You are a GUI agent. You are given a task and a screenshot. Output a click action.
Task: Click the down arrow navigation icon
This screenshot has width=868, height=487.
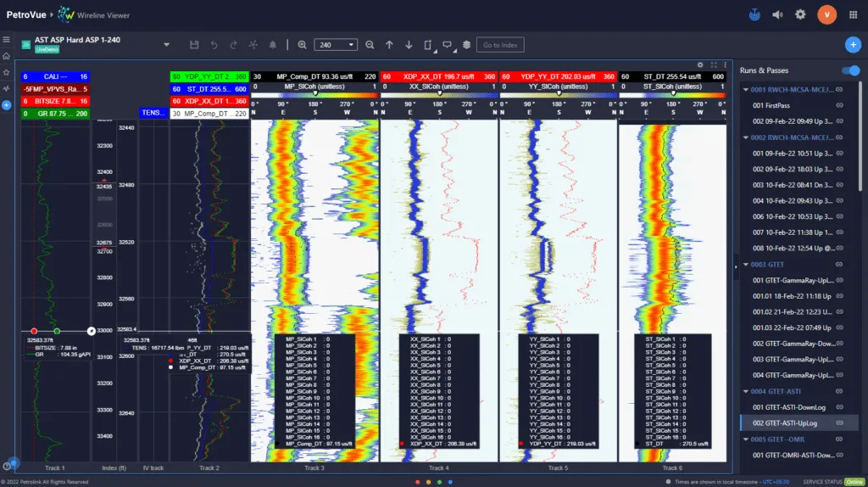409,45
